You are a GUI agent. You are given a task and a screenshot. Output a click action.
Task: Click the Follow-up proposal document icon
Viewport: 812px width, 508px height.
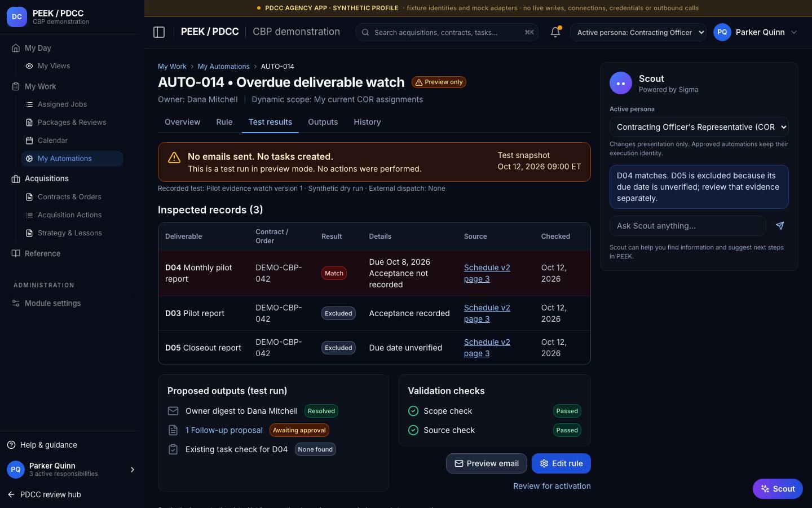click(173, 430)
